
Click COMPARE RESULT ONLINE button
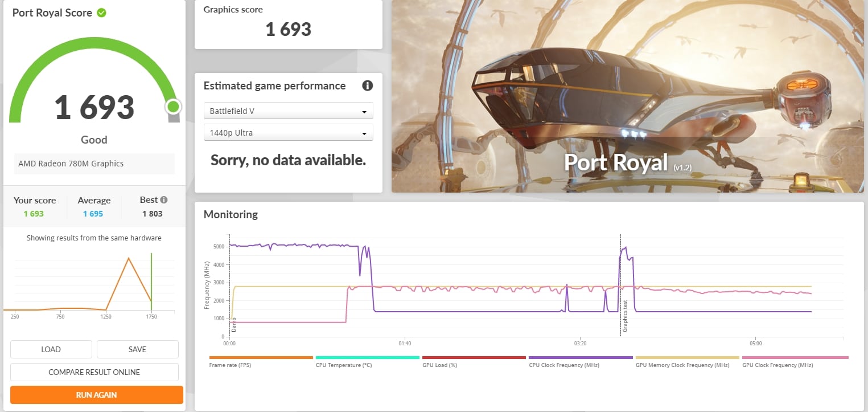point(94,372)
